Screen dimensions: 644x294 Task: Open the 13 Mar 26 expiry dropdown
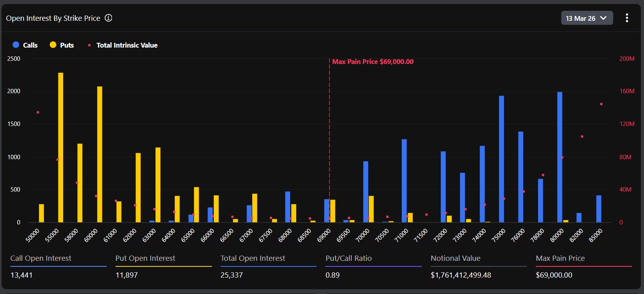(586, 18)
